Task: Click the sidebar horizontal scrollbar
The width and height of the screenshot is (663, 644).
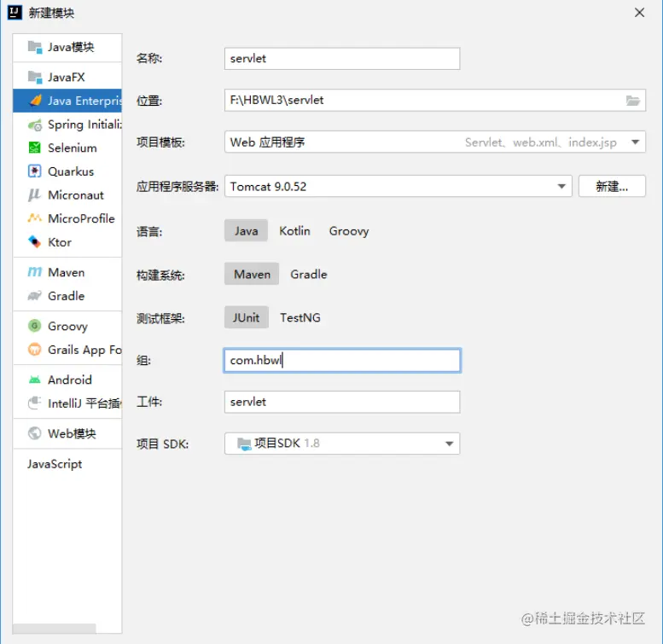Action: point(54,629)
